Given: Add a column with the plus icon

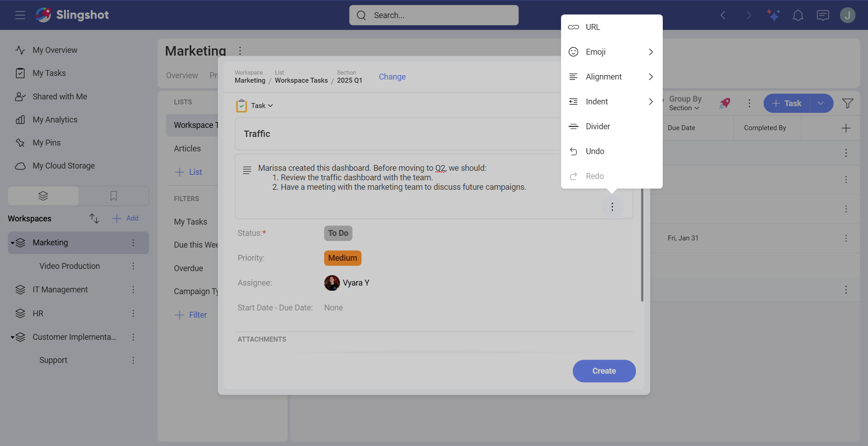Looking at the screenshot, I should pos(846,128).
